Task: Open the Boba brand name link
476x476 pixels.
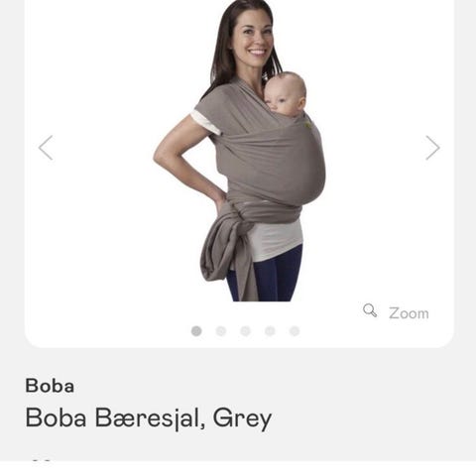Action: 50,386
